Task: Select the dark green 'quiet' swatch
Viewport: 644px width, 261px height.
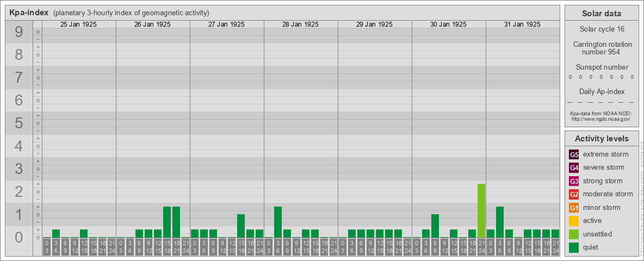Action: coord(574,247)
